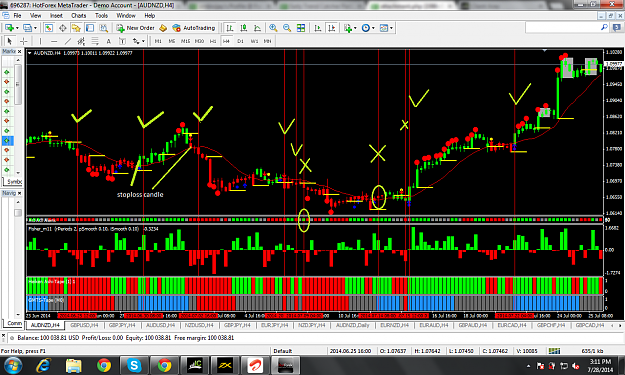The height and width of the screenshot is (375, 625).
Task: Expand the New Chart dropdown arrow
Action: pyautogui.click(x=17, y=28)
